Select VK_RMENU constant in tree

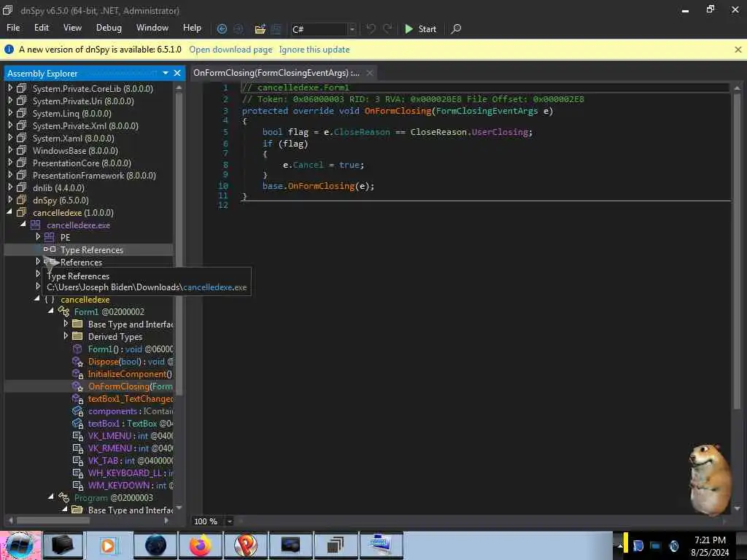tap(130, 448)
